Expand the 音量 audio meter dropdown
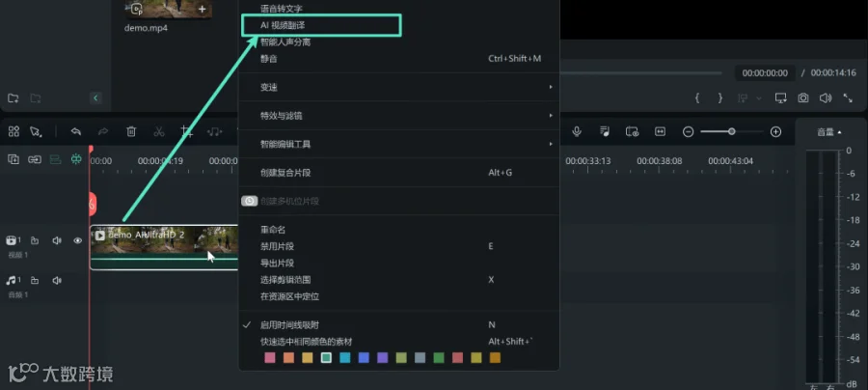This screenshot has width=868, height=390. click(x=829, y=132)
